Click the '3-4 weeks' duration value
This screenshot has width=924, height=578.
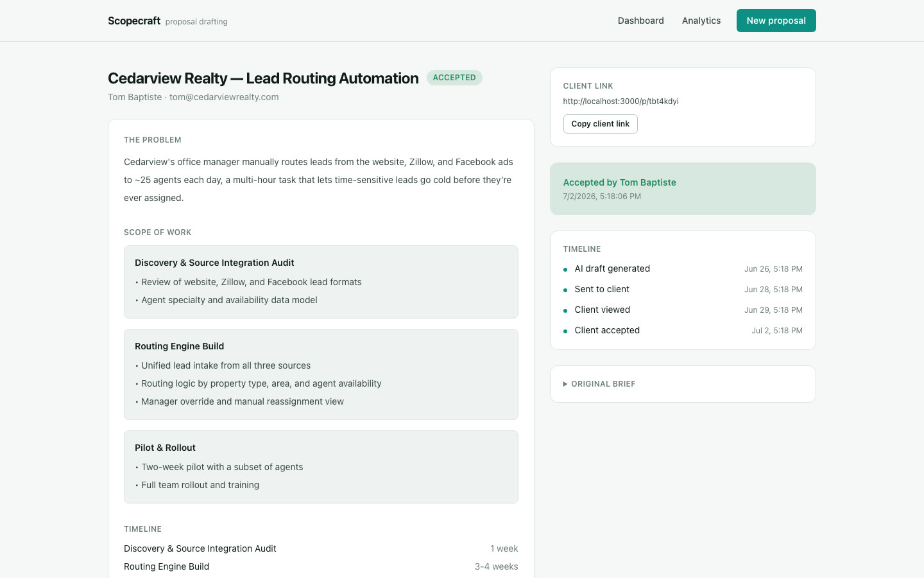497,566
